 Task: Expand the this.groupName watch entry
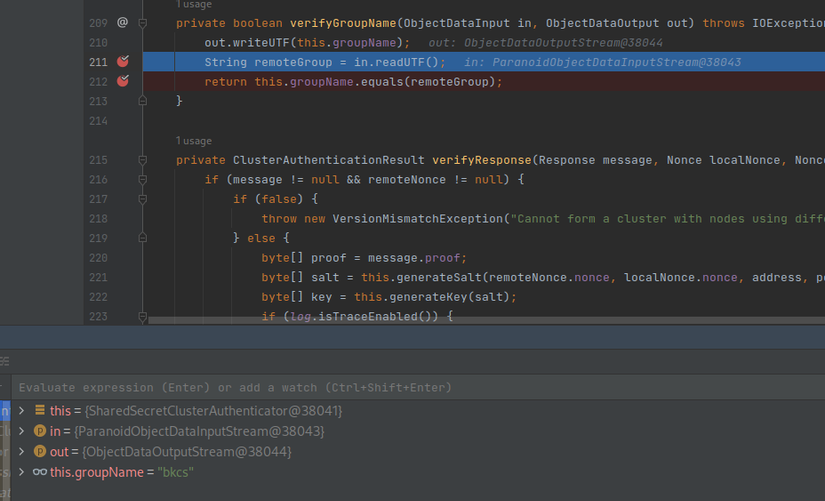(x=21, y=472)
